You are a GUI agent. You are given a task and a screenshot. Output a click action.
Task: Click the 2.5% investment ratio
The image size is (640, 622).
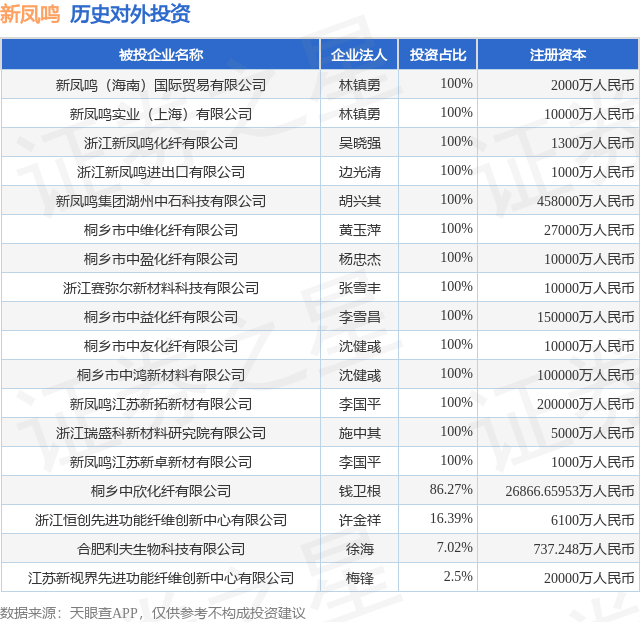[x=458, y=576]
